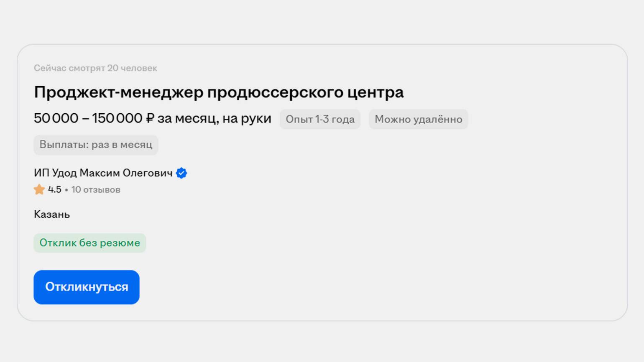Click the за месяц, на руки text
The width and height of the screenshot is (644, 362).
pyautogui.click(x=214, y=119)
